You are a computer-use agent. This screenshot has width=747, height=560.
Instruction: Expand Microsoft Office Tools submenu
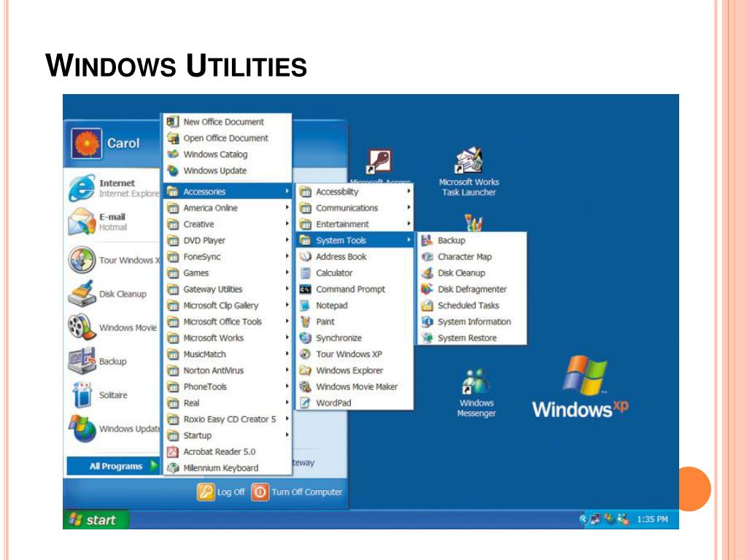(x=228, y=322)
